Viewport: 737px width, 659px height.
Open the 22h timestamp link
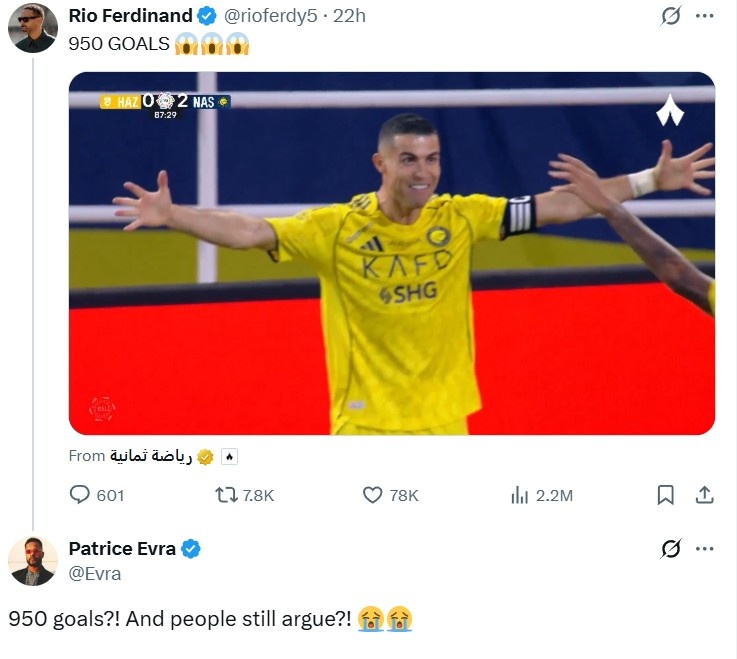coord(349,16)
